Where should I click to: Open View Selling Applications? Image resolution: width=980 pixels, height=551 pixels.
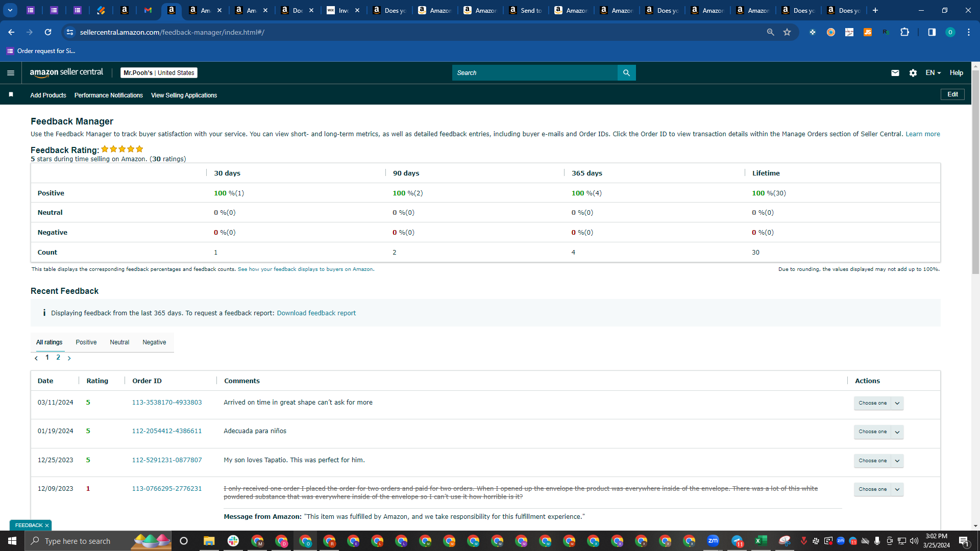(x=184, y=95)
